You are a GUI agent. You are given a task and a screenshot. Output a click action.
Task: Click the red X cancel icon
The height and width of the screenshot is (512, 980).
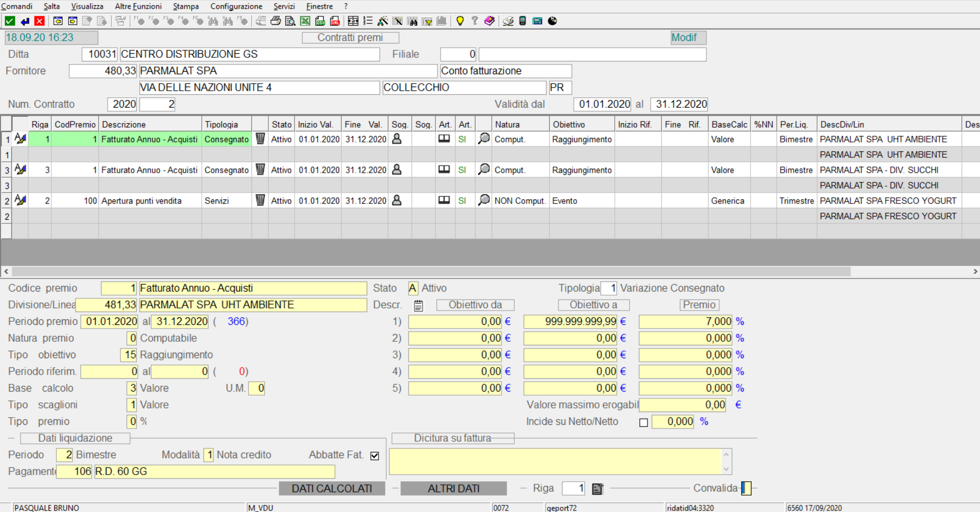tap(39, 21)
